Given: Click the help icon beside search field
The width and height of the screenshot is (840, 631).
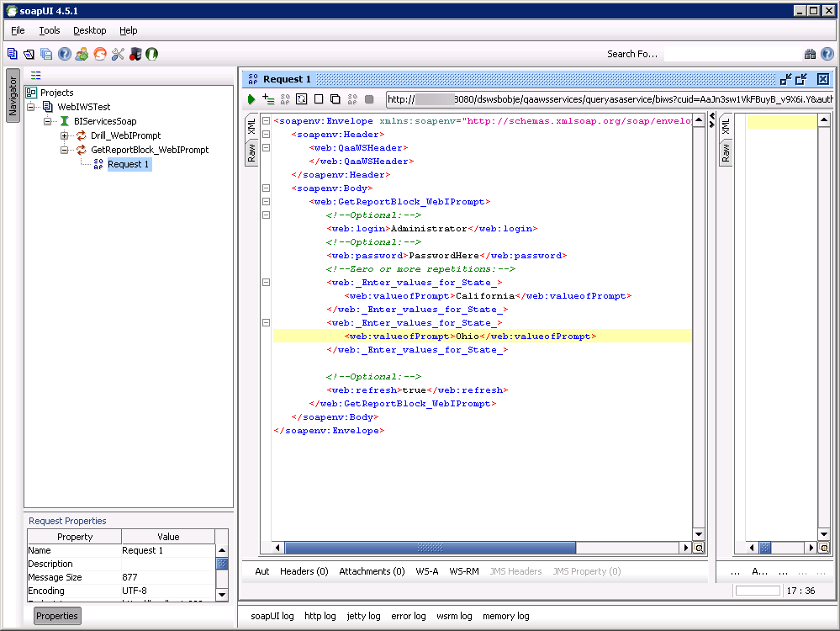Looking at the screenshot, I should [x=827, y=54].
